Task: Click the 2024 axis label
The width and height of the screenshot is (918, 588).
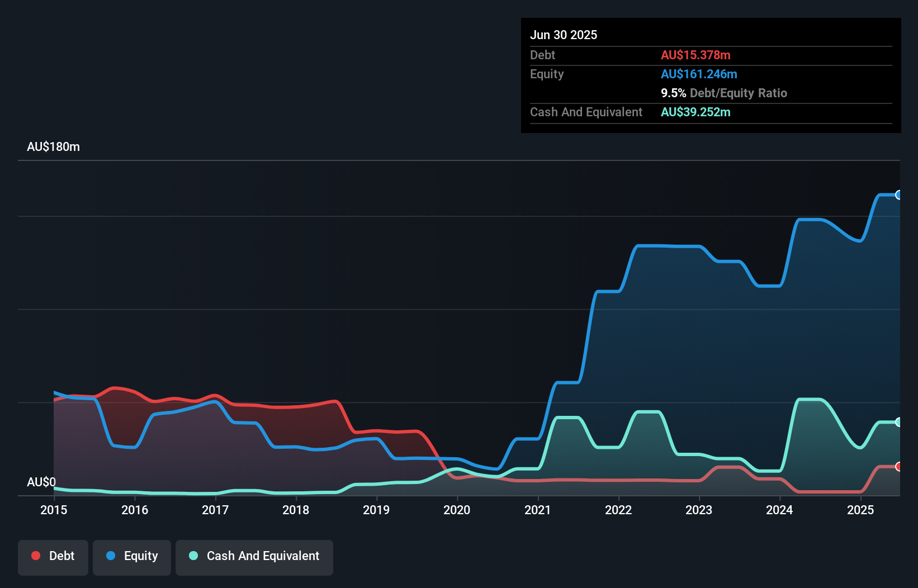Action: pyautogui.click(x=779, y=510)
